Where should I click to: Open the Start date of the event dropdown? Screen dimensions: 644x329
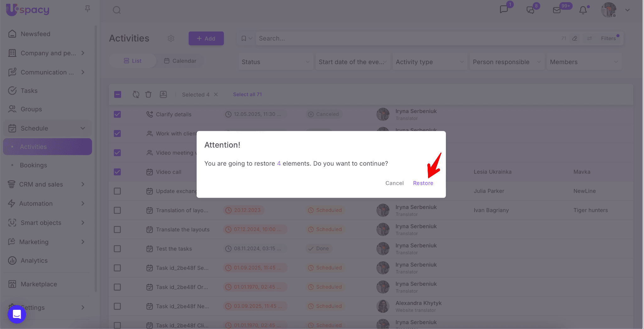pos(353,62)
